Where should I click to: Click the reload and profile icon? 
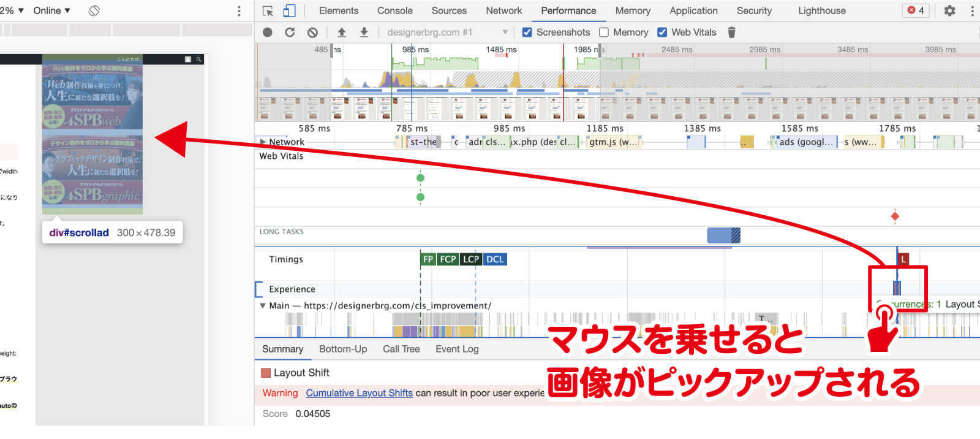coord(290,32)
